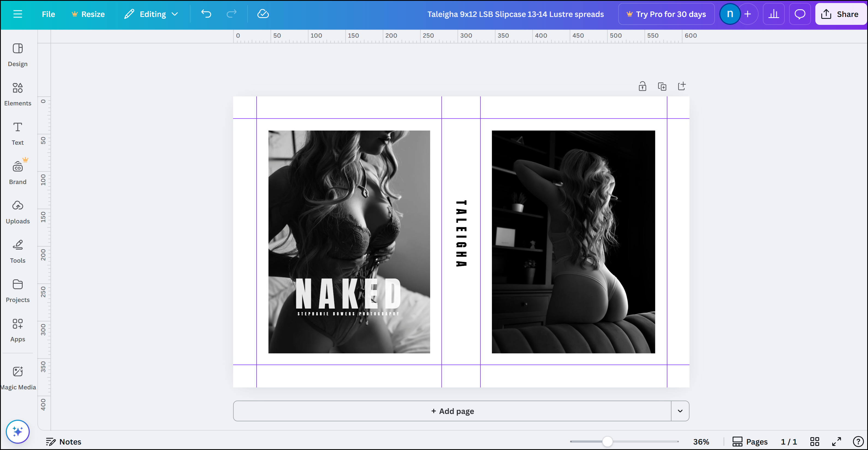868x450 pixels.
Task: Open the Projects panel
Action: pyautogui.click(x=17, y=291)
